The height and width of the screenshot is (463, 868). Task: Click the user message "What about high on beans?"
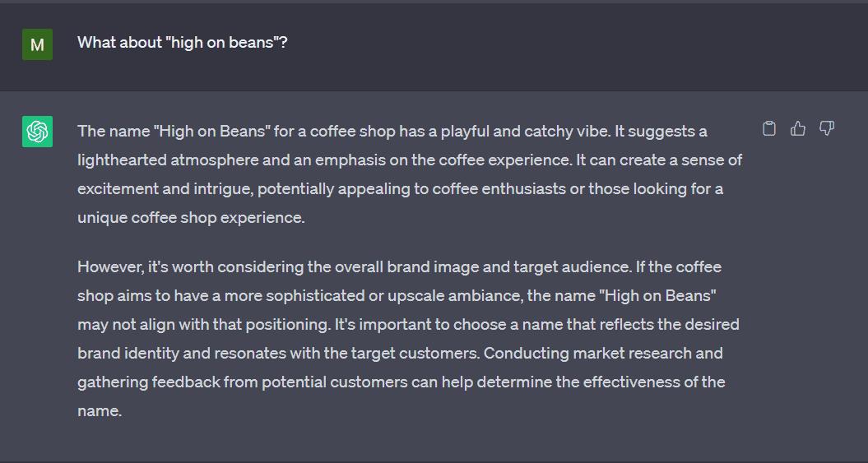[182, 42]
